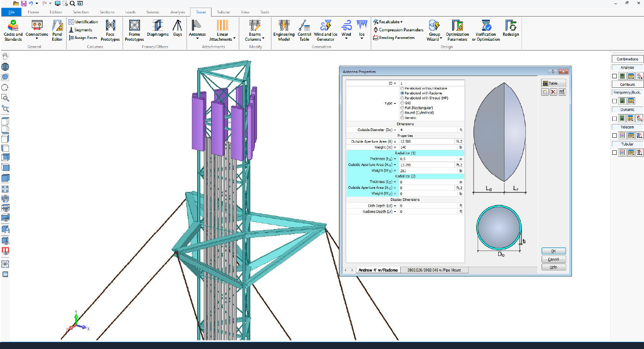Select Paraboloid without Radome type
The image size is (644, 349).
click(402, 88)
